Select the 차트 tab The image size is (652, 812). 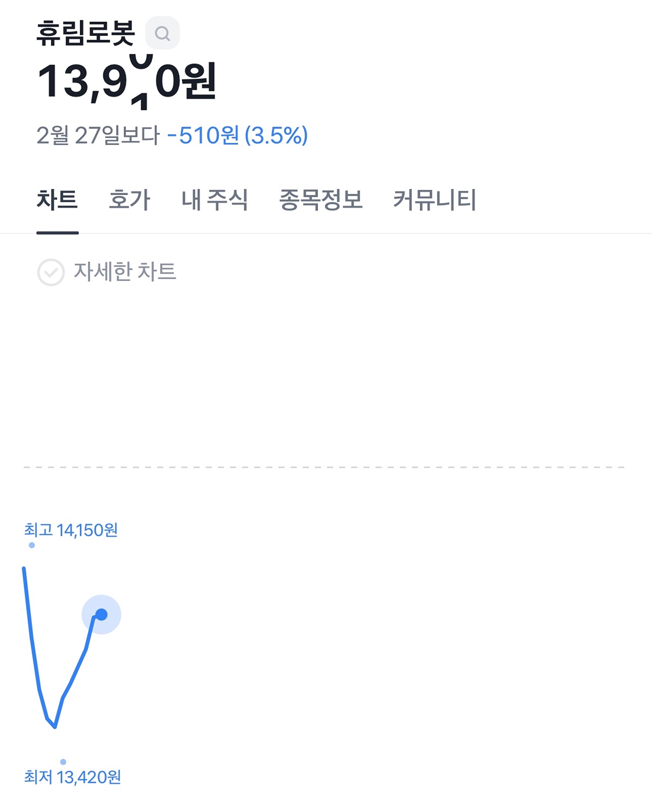(x=57, y=199)
